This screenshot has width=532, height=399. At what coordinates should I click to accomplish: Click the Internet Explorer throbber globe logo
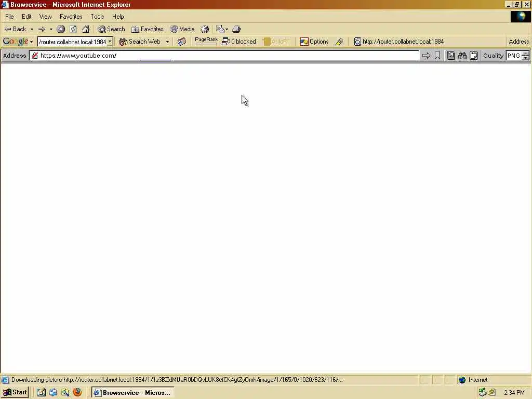coord(521,16)
